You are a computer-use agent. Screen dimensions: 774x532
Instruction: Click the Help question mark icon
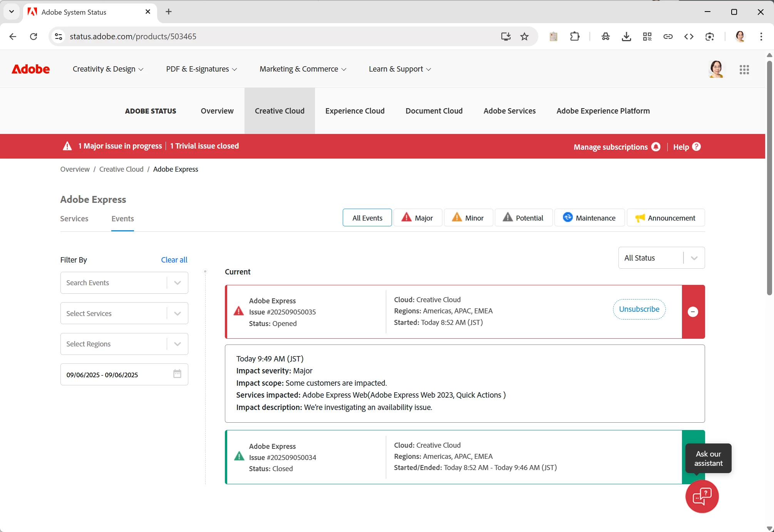tap(696, 147)
